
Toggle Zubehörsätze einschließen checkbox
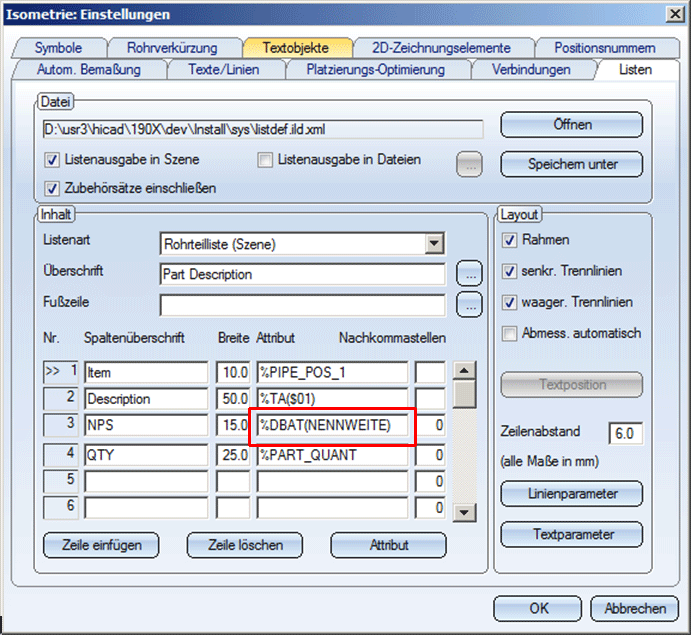pos(52,189)
